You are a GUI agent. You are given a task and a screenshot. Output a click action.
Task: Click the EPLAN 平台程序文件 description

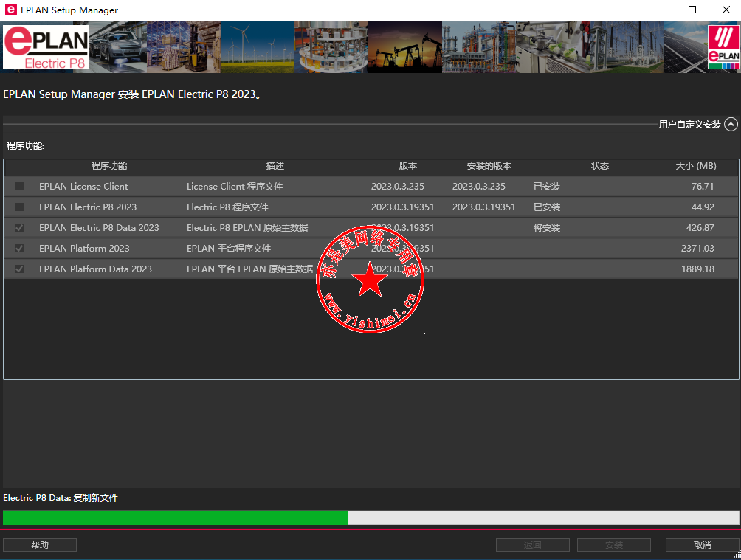click(229, 248)
